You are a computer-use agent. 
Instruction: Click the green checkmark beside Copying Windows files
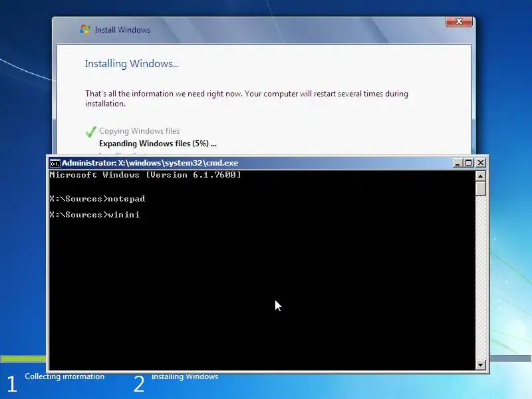pyautogui.click(x=90, y=132)
